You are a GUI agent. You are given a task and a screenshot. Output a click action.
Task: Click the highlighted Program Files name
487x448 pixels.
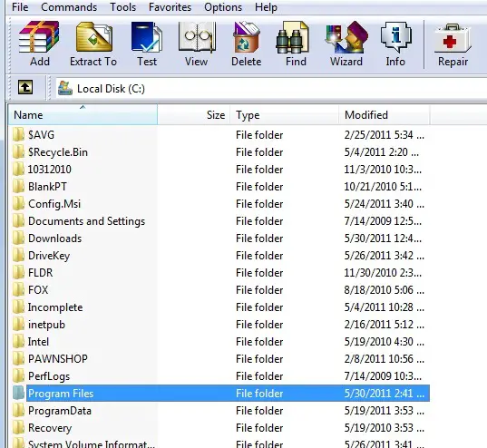[x=61, y=394]
